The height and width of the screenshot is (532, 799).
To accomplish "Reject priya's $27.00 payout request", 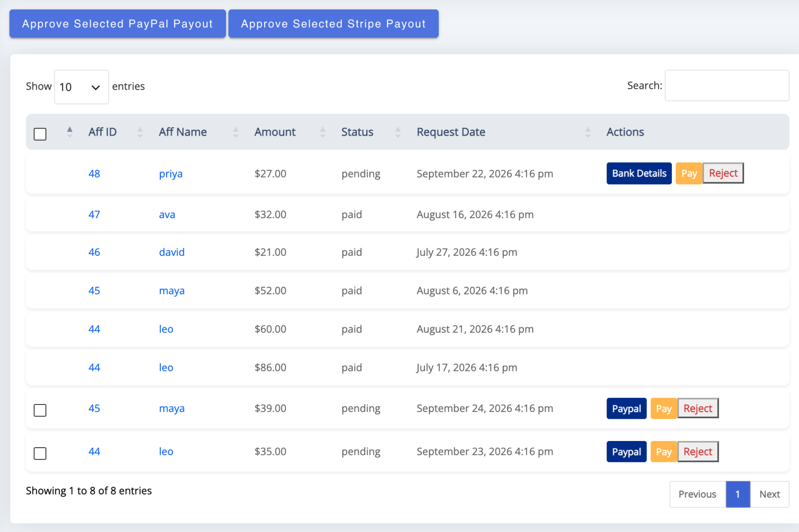I will point(723,173).
